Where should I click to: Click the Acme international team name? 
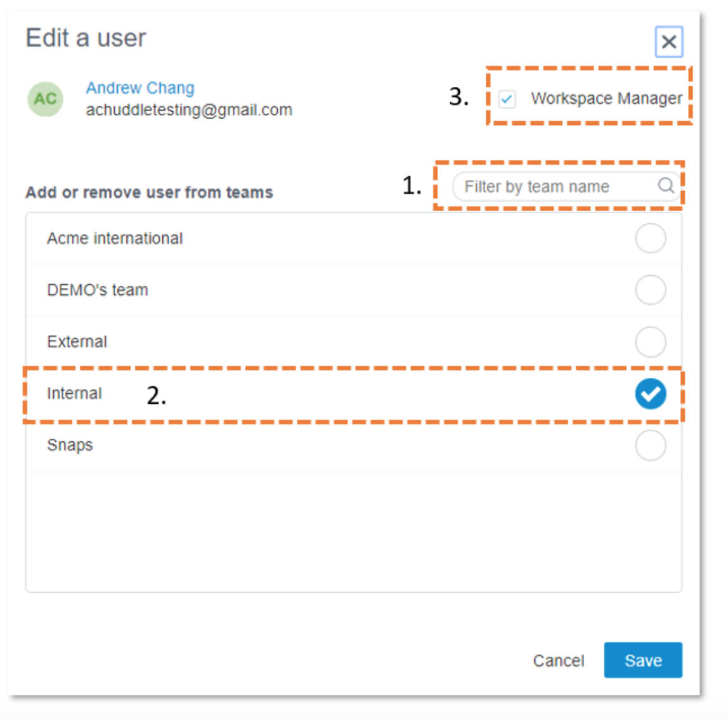point(115,238)
